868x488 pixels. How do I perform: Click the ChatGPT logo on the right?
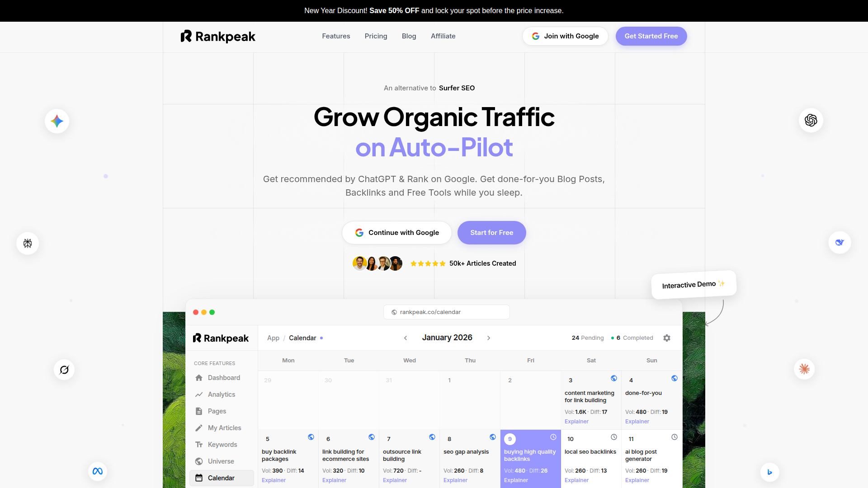811,120
